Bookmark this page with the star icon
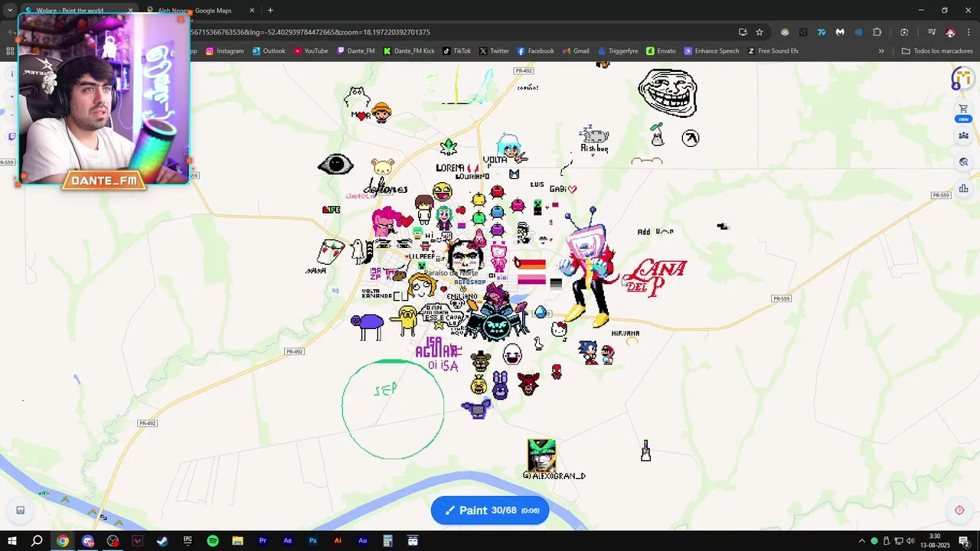The width and height of the screenshot is (980, 551). (759, 32)
